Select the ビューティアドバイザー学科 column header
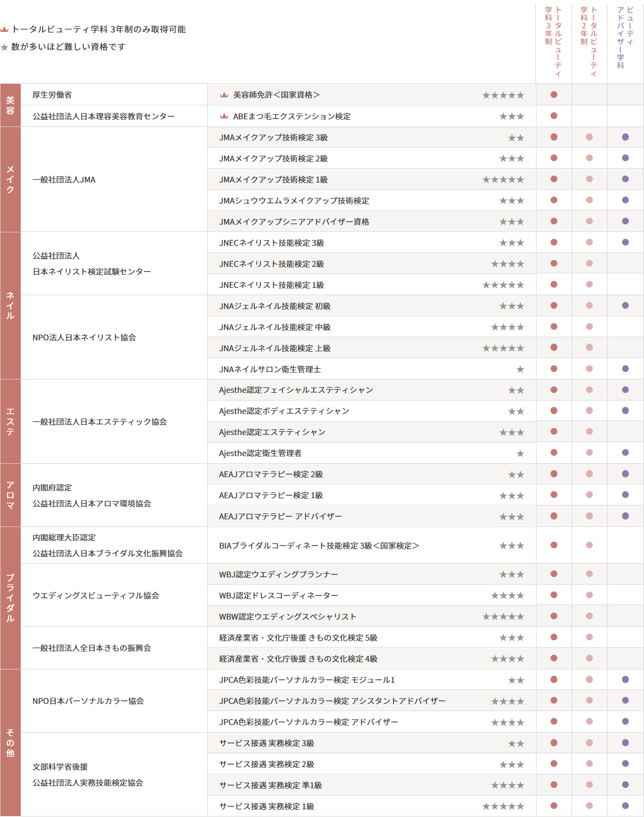 (625, 38)
